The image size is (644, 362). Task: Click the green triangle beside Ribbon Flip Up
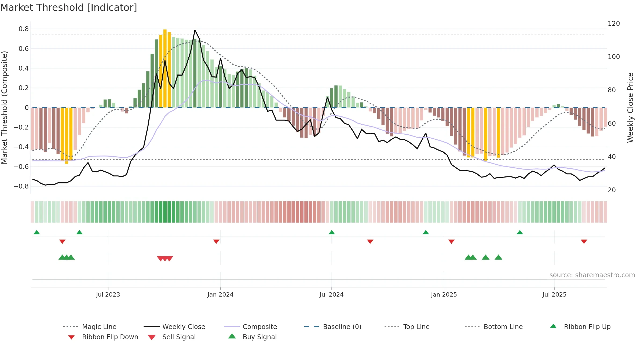553,326
